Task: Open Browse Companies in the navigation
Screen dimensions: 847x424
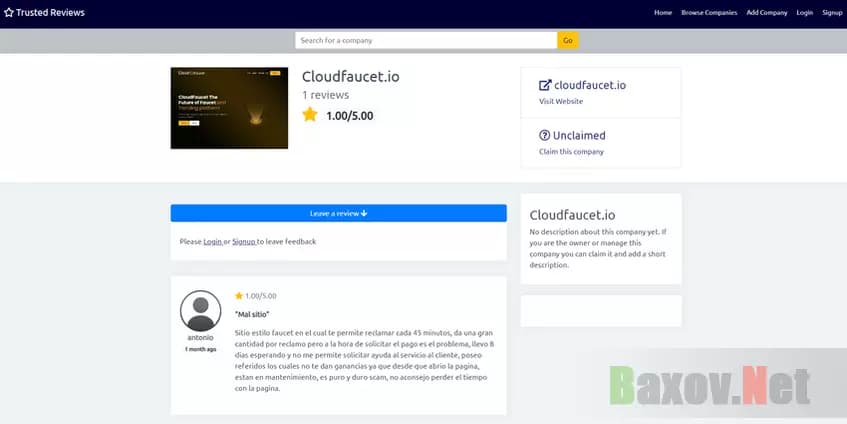Action: 709,13
